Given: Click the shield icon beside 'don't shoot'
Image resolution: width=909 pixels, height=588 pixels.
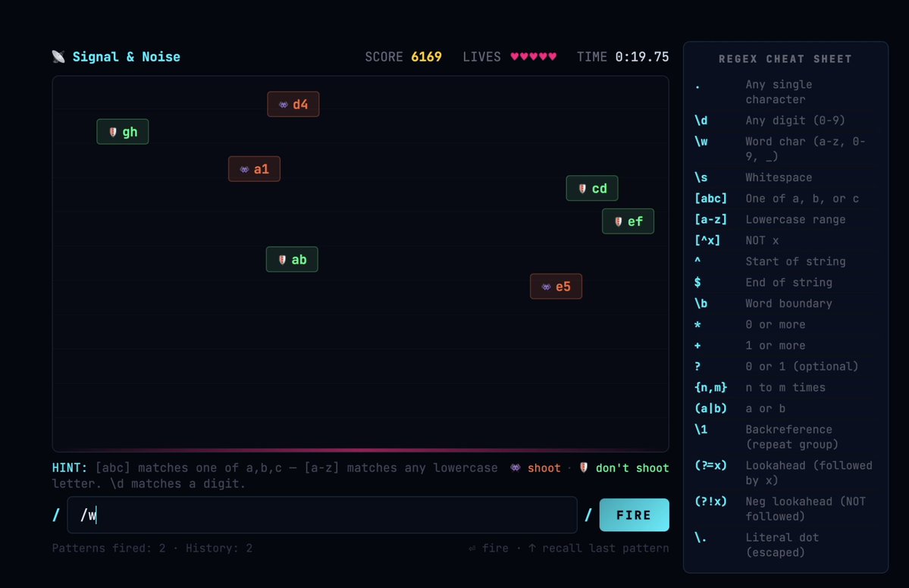Looking at the screenshot, I should coord(584,468).
